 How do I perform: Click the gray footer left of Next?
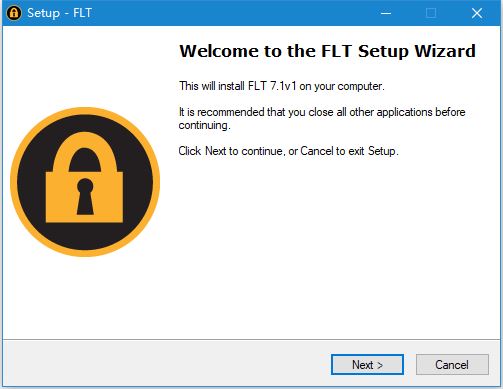pos(167,364)
